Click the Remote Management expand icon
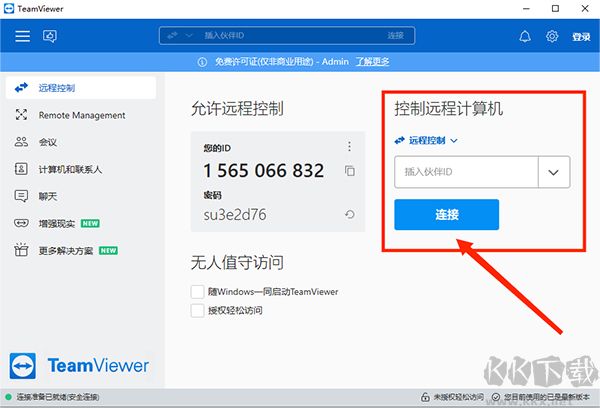The image size is (600, 408). pos(21,114)
